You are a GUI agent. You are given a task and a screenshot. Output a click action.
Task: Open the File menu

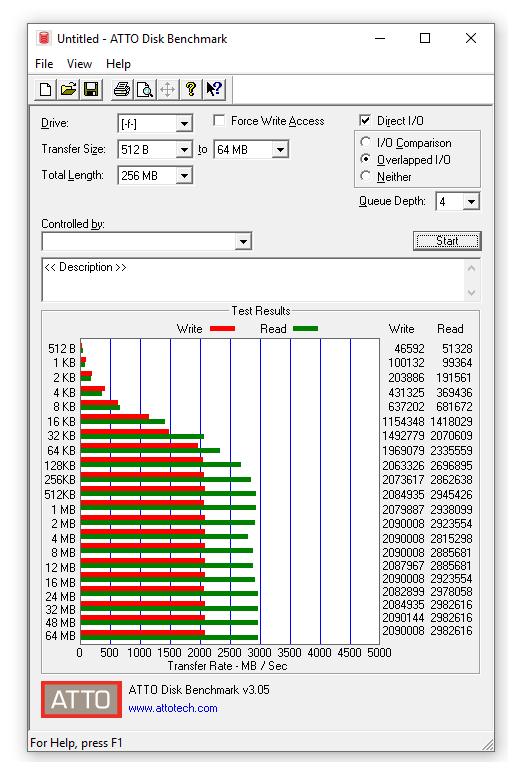44,64
